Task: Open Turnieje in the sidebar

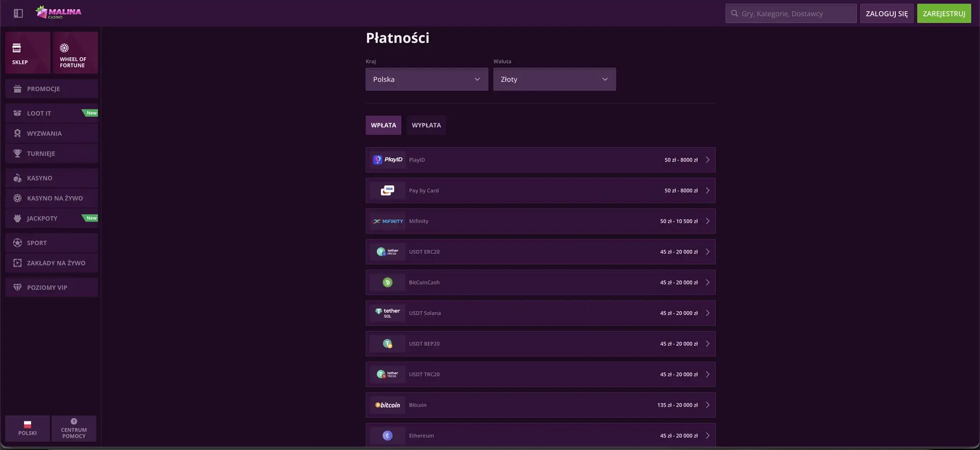Action: click(x=52, y=154)
